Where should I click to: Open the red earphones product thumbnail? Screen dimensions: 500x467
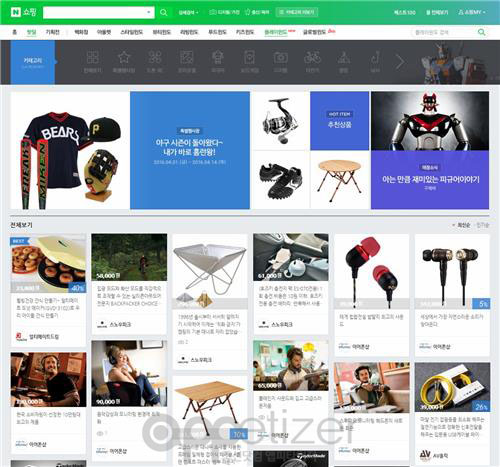[x=372, y=271]
